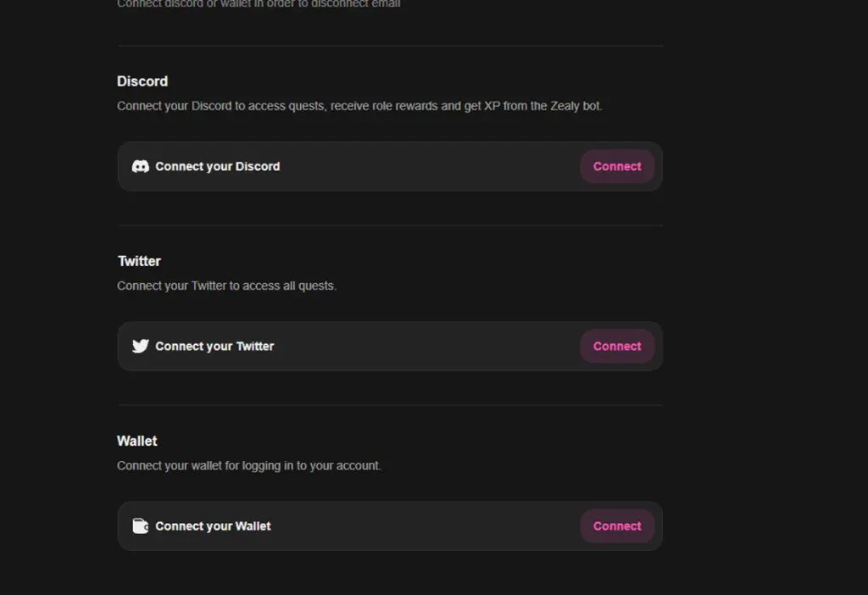Screen dimensions: 868x595
Task: Click the Discord logo icon
Action: click(x=141, y=167)
